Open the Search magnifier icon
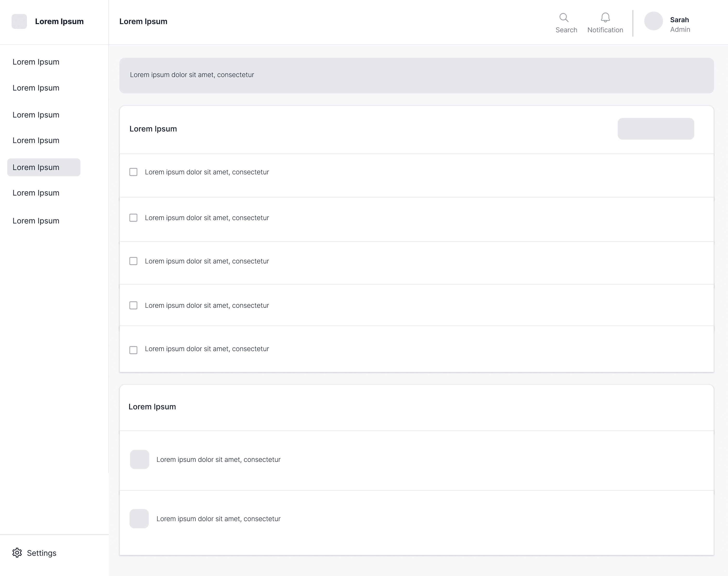Screen dimensions: 728x576 tap(564, 17)
